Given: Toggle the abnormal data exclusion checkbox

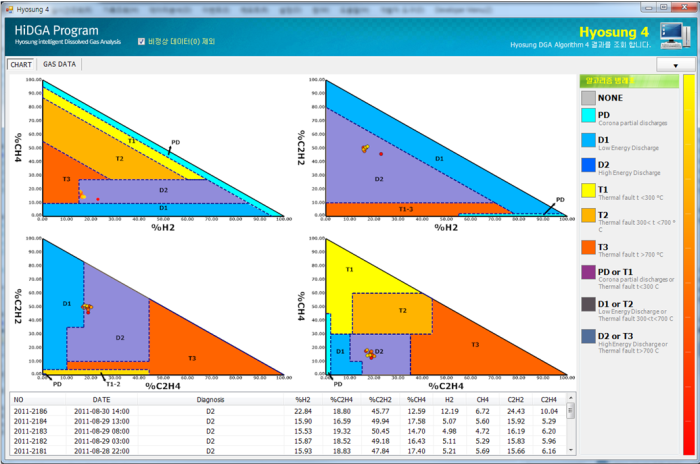Looking at the screenshot, I should click(141, 42).
